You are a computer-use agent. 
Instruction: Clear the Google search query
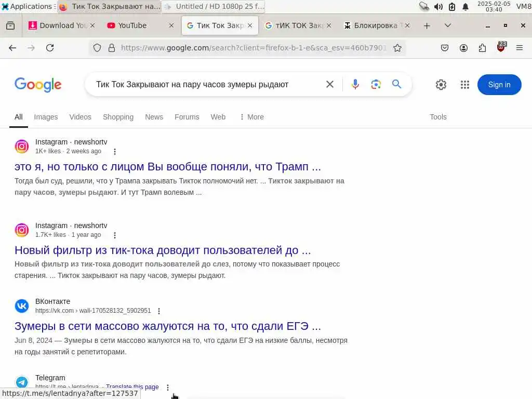pyautogui.click(x=330, y=84)
